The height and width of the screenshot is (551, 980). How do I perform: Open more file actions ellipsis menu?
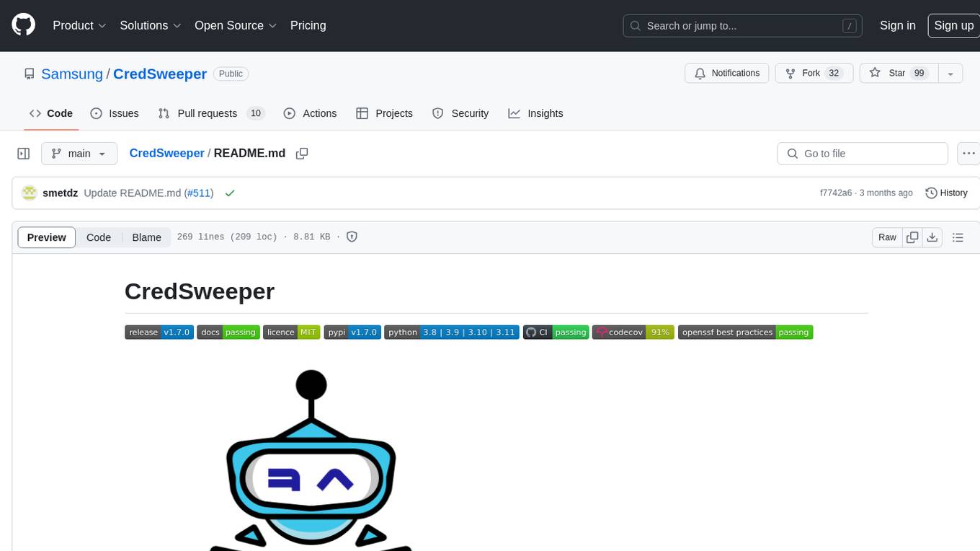click(968, 154)
